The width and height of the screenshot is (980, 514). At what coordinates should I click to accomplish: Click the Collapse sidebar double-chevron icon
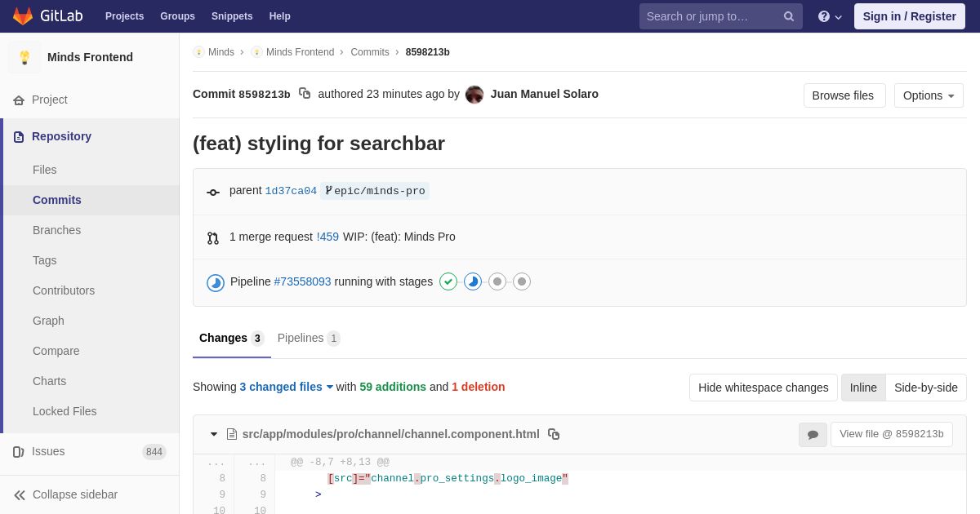(x=20, y=495)
